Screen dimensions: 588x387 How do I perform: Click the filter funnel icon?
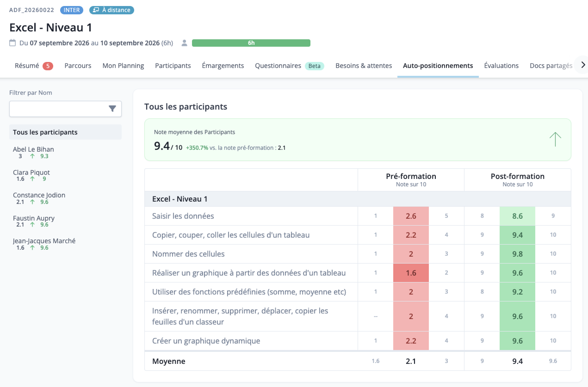click(x=112, y=108)
